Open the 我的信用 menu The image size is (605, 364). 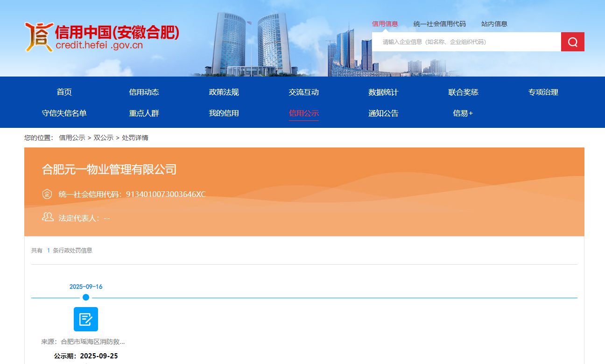[224, 113]
